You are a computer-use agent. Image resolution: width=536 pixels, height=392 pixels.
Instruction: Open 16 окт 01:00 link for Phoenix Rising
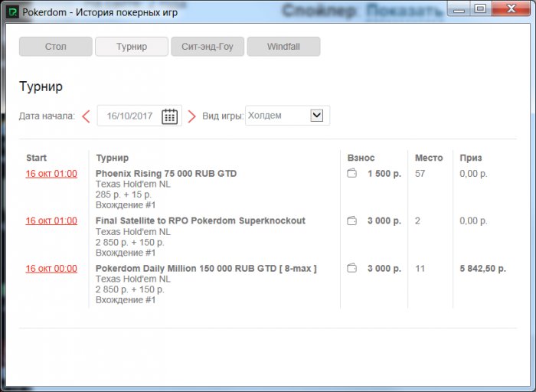[51, 174]
